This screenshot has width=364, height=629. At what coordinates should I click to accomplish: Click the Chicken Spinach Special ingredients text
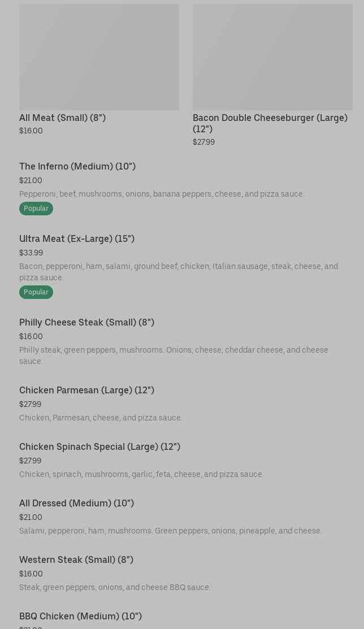point(141,474)
